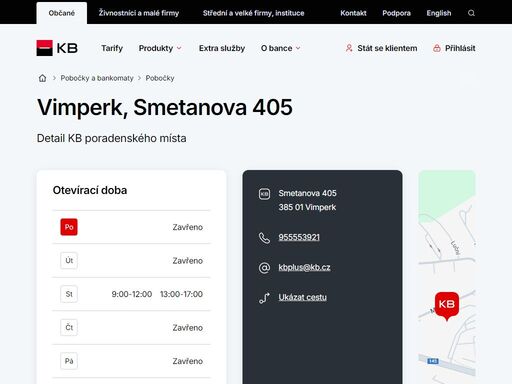Open the Kontakt menu item
512x384 pixels.
coord(353,13)
